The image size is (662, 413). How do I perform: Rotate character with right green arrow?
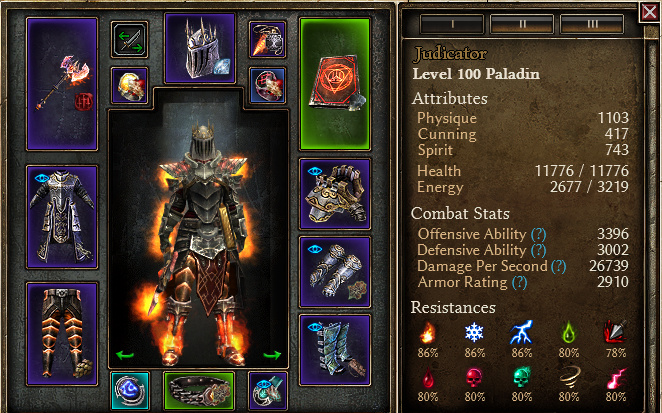(272, 355)
